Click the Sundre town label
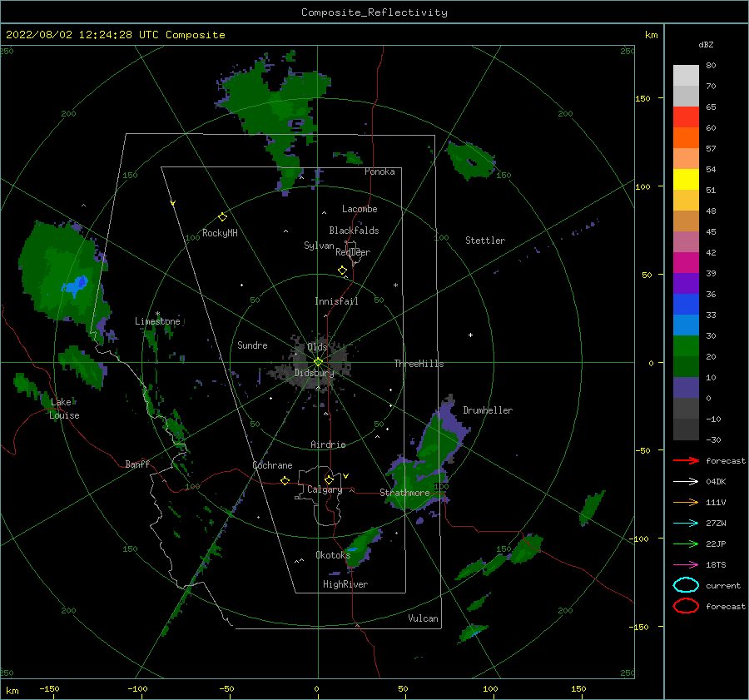 pos(252,345)
